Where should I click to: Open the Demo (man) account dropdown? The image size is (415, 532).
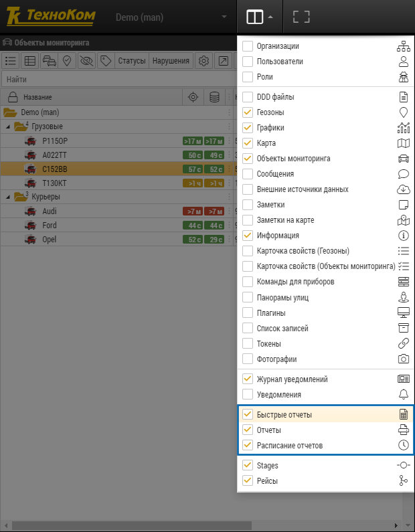pyautogui.click(x=171, y=17)
